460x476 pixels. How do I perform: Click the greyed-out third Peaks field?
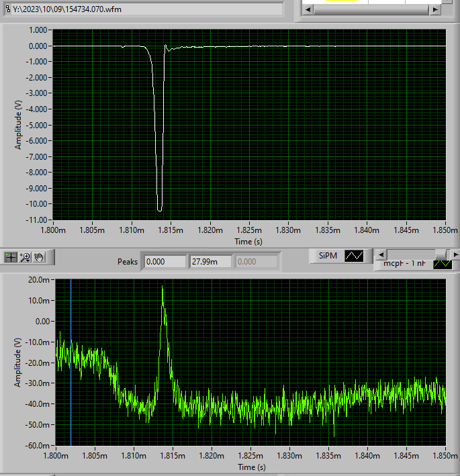pyautogui.click(x=256, y=262)
